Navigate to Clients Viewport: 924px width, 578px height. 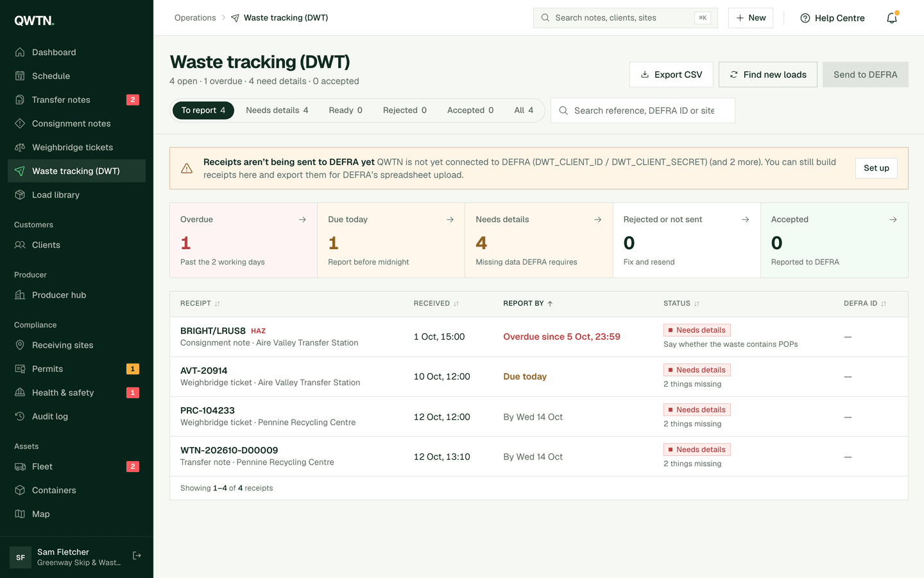pyautogui.click(x=76, y=245)
